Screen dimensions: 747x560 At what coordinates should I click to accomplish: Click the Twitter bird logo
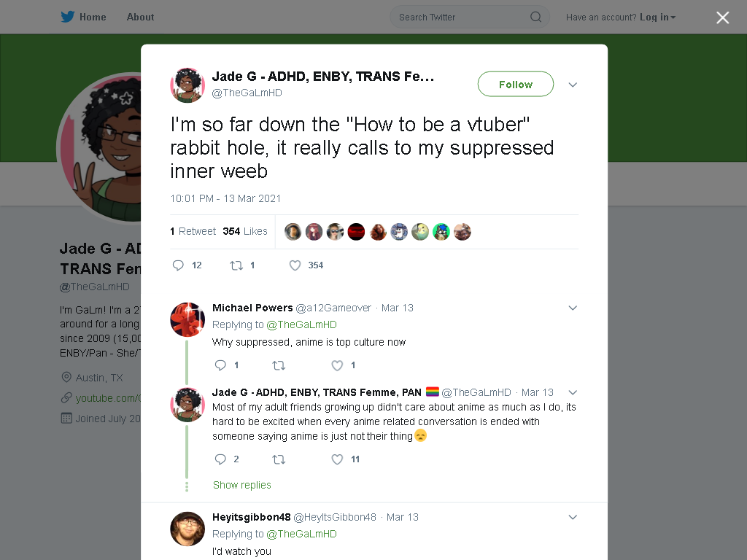[x=68, y=17]
